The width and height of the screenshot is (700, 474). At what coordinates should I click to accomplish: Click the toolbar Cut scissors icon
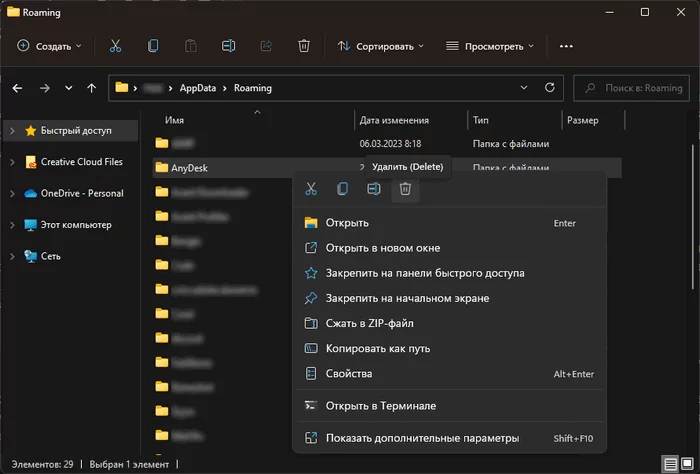(115, 46)
